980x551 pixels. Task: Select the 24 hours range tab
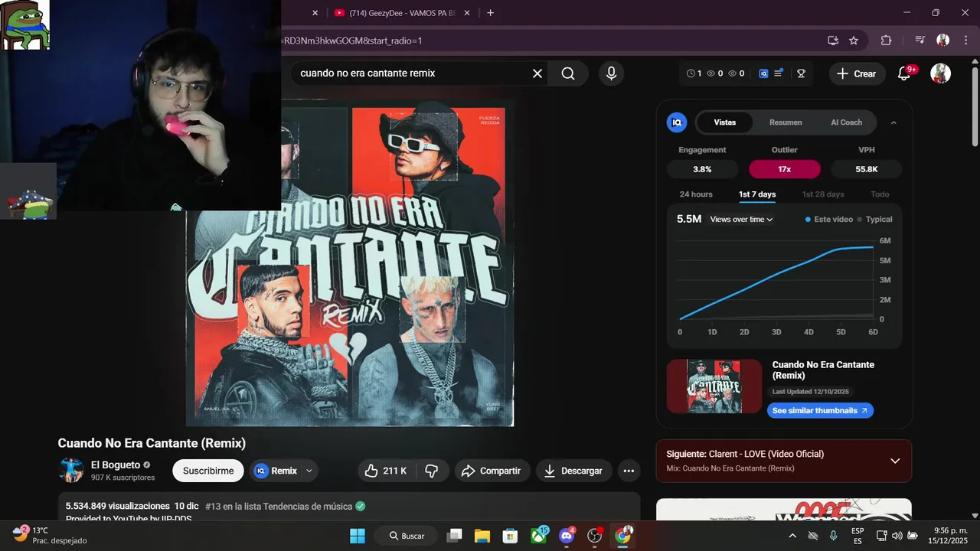click(x=696, y=194)
